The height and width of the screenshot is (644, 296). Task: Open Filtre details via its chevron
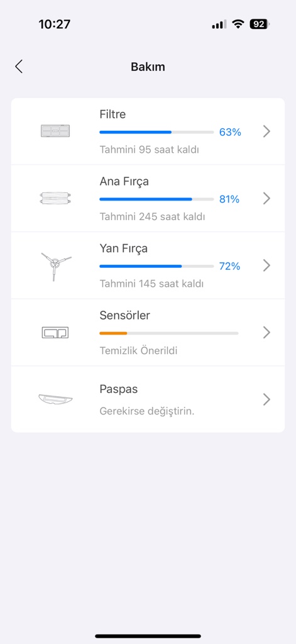(x=267, y=131)
